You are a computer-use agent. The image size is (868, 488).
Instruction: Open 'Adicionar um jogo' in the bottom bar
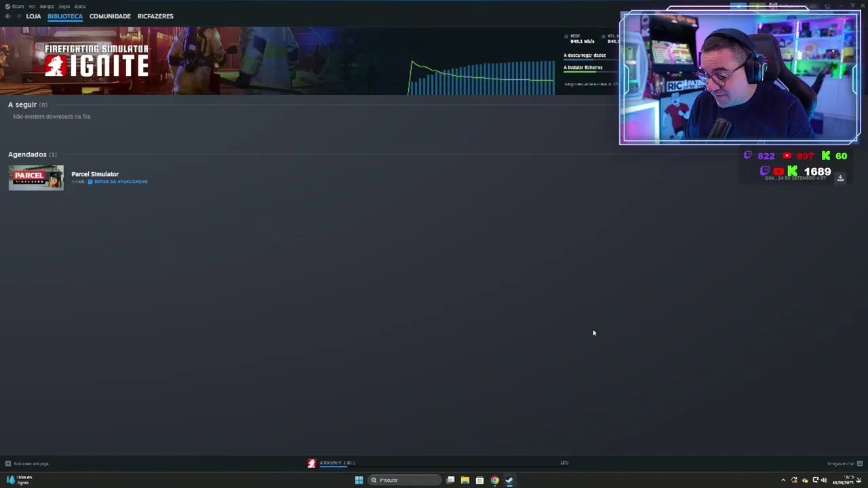tap(31, 464)
